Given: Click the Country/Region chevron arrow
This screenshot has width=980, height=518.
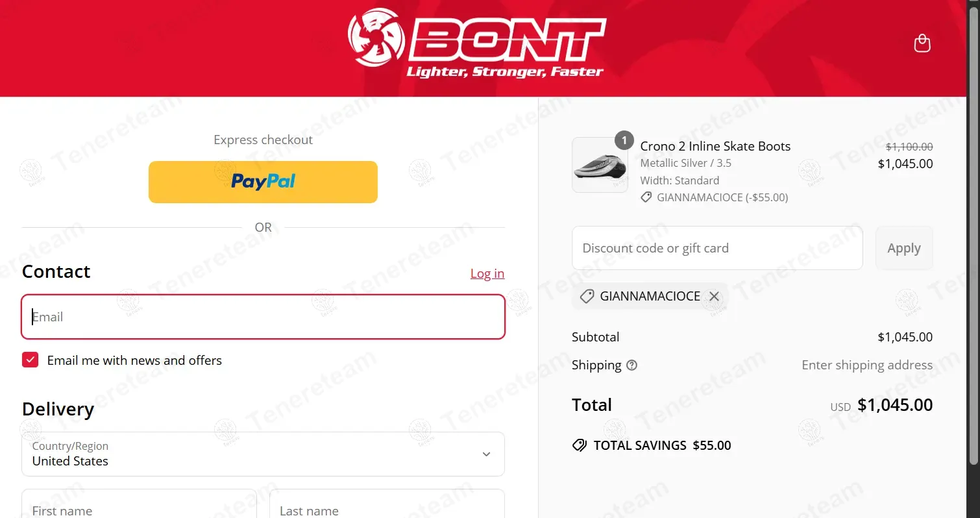Looking at the screenshot, I should pos(486,454).
